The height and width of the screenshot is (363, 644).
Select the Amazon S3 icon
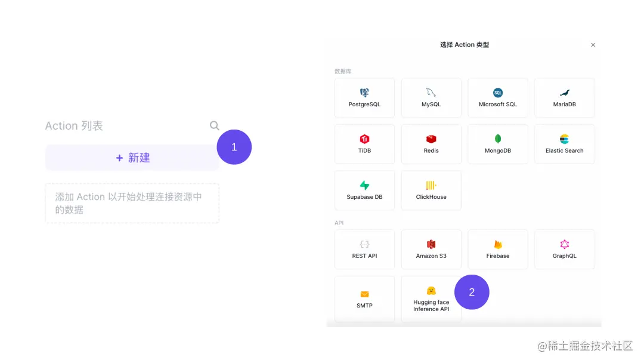[431, 244]
